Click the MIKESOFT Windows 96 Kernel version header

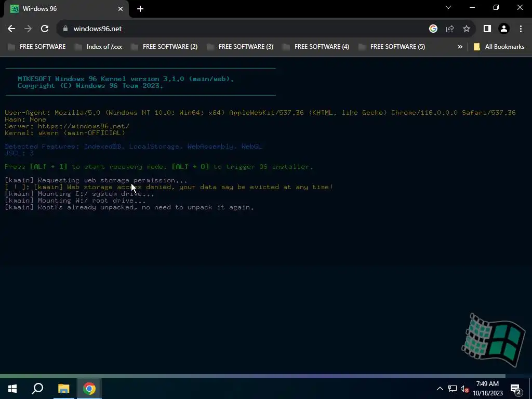coord(126,79)
